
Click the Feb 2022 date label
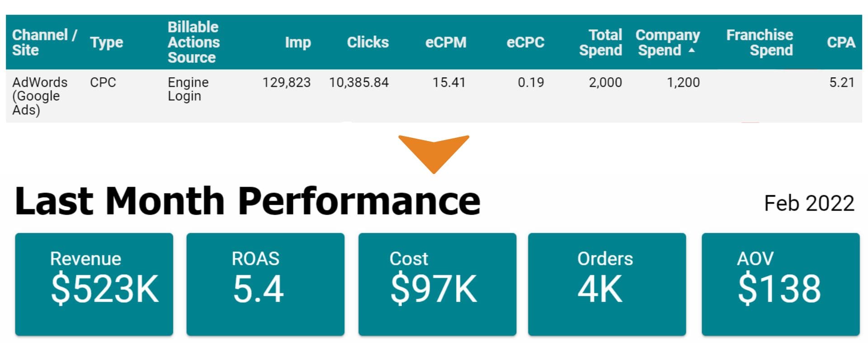coord(809,203)
